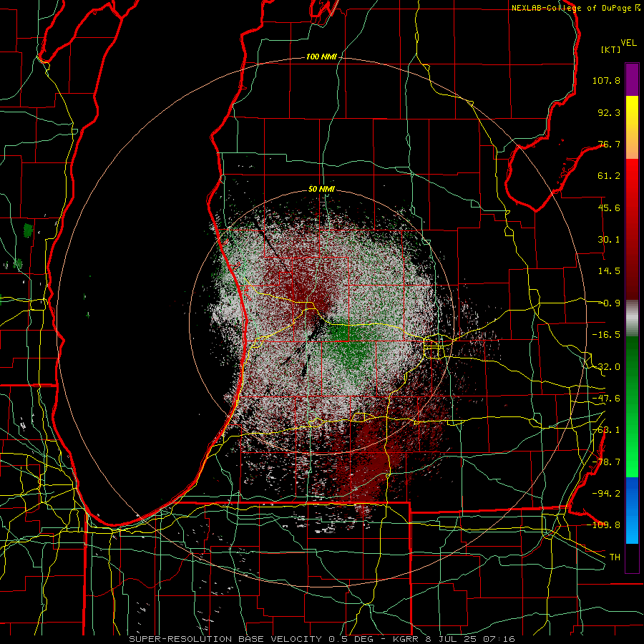
Task: Click the 50 NMI range ring label
Action: tap(321, 190)
